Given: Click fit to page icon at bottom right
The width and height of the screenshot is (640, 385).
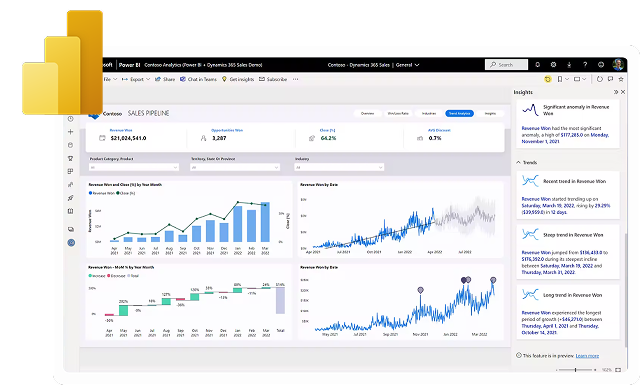Looking at the screenshot, I should tap(618, 370).
